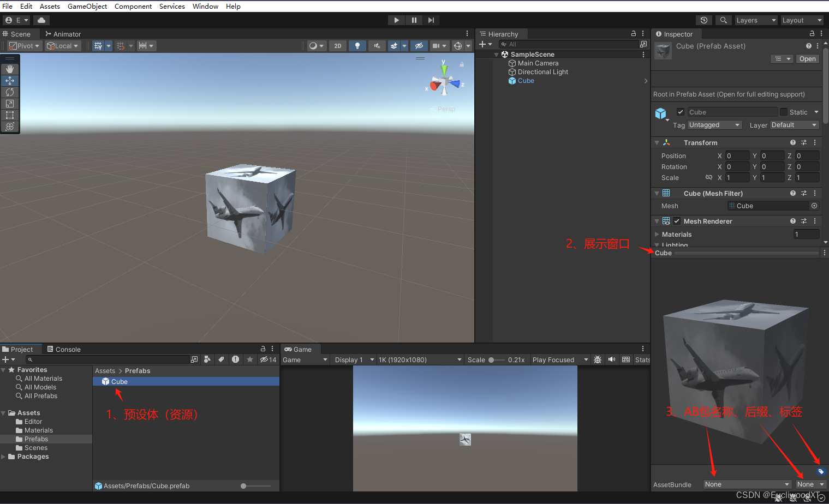Open the Tag dropdown showing Untagged

(x=714, y=125)
